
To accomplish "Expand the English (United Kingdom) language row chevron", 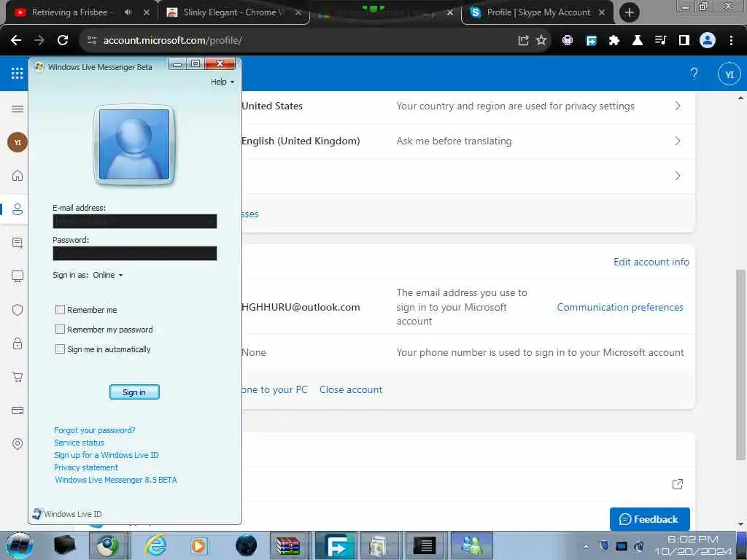I will pos(678,141).
